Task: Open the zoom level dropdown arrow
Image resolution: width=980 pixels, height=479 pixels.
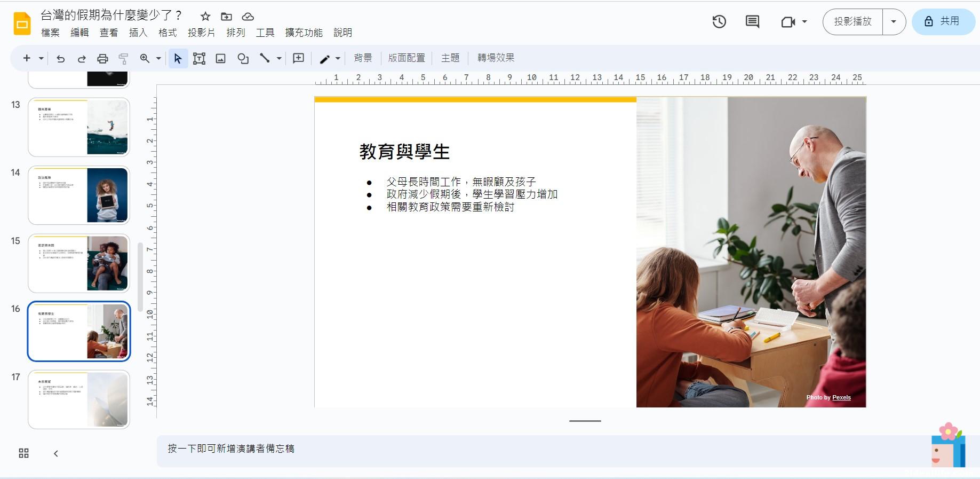Action: (x=158, y=58)
